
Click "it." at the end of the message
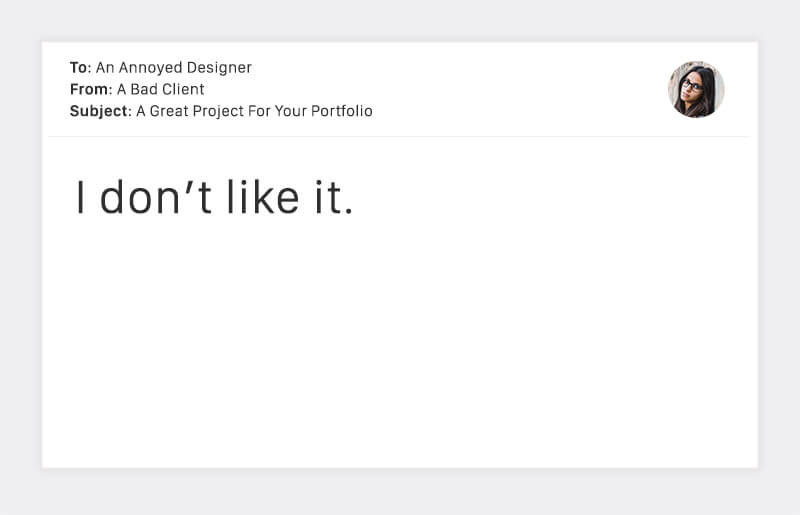pyautogui.click(x=333, y=198)
